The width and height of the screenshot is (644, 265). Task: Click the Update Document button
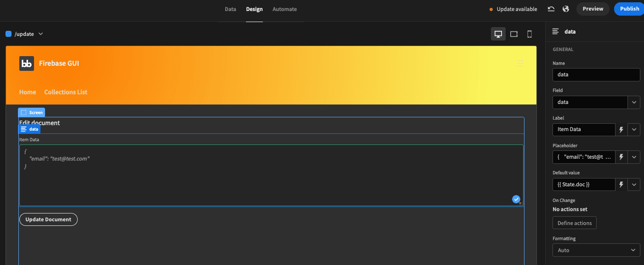48,219
